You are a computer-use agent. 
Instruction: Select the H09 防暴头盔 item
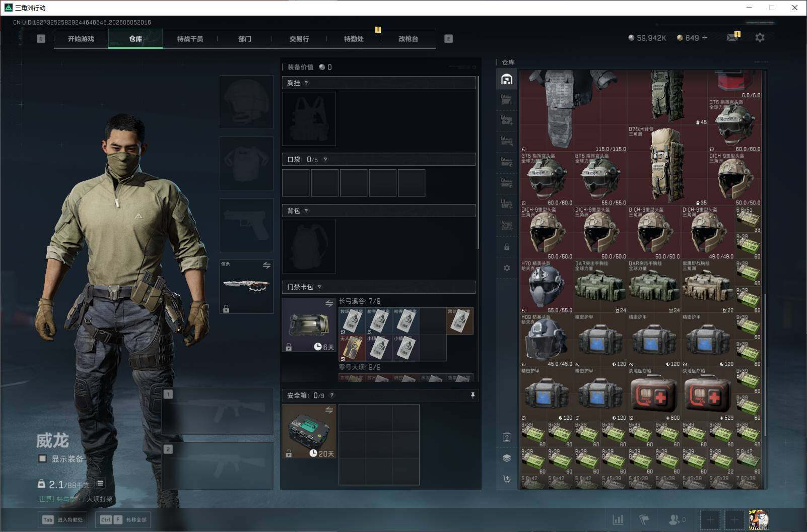pos(547,340)
